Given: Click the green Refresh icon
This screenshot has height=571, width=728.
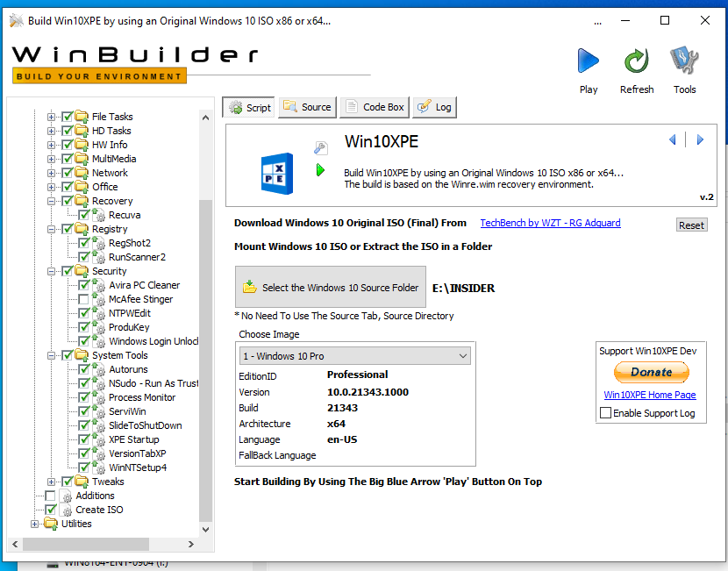Looking at the screenshot, I should (636, 61).
